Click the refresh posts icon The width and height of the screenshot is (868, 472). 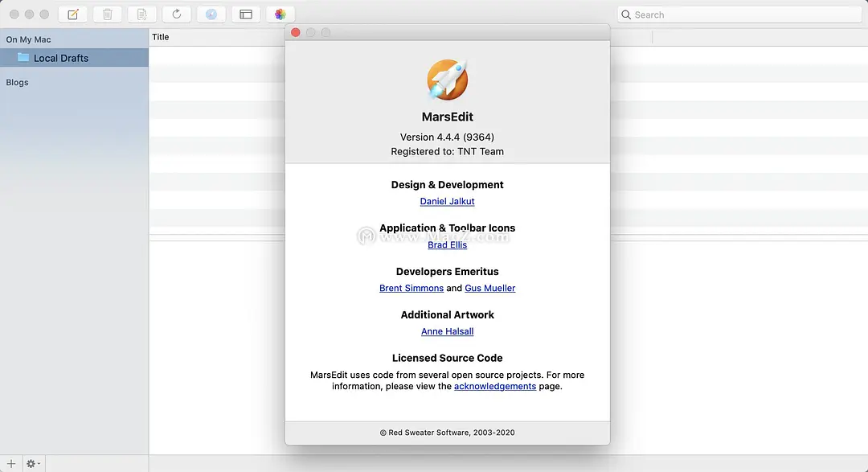[177, 14]
